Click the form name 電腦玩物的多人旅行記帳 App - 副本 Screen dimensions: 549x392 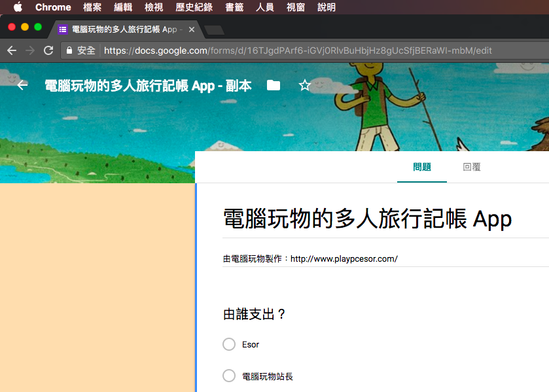(148, 85)
